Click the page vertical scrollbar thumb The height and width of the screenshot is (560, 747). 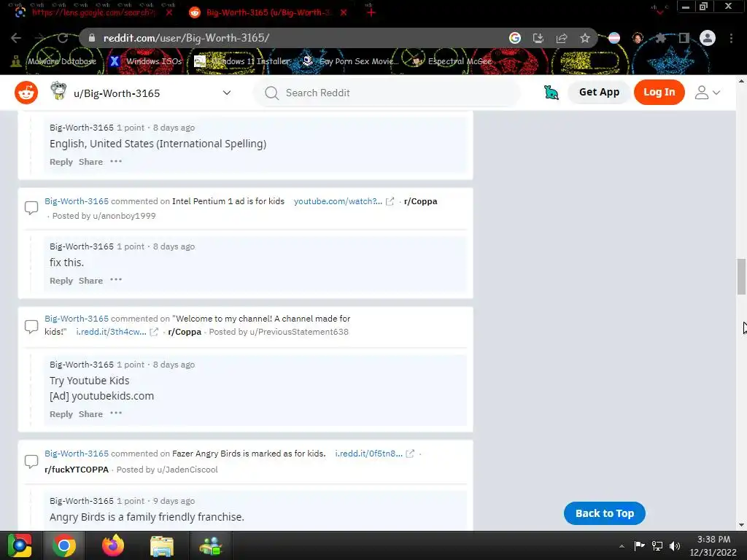coord(741,276)
